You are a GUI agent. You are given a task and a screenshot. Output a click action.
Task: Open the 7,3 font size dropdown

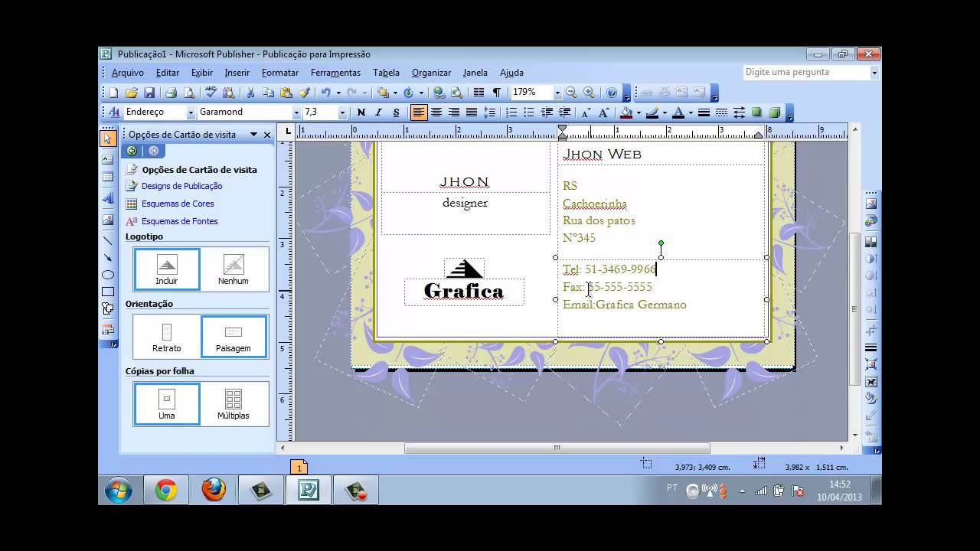[342, 112]
